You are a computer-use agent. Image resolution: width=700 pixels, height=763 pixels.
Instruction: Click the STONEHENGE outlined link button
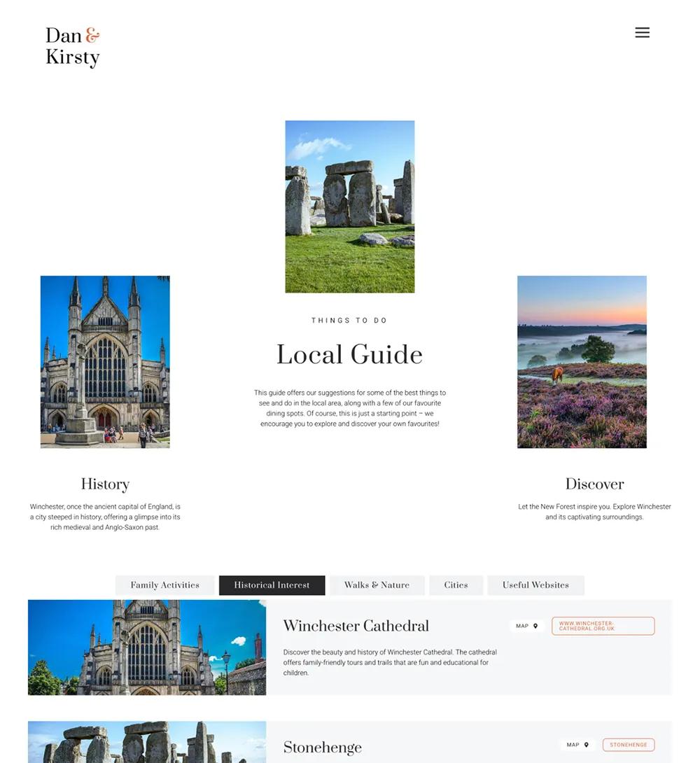pos(628,744)
